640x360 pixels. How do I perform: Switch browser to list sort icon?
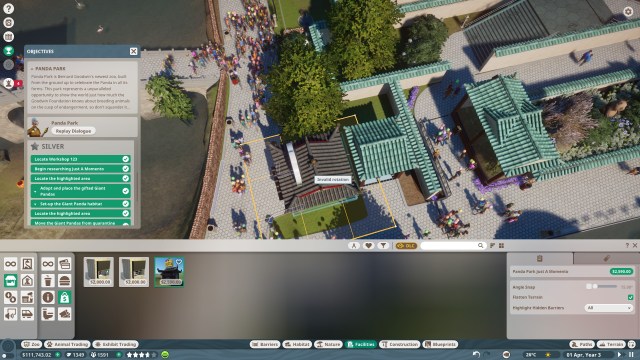point(492,245)
